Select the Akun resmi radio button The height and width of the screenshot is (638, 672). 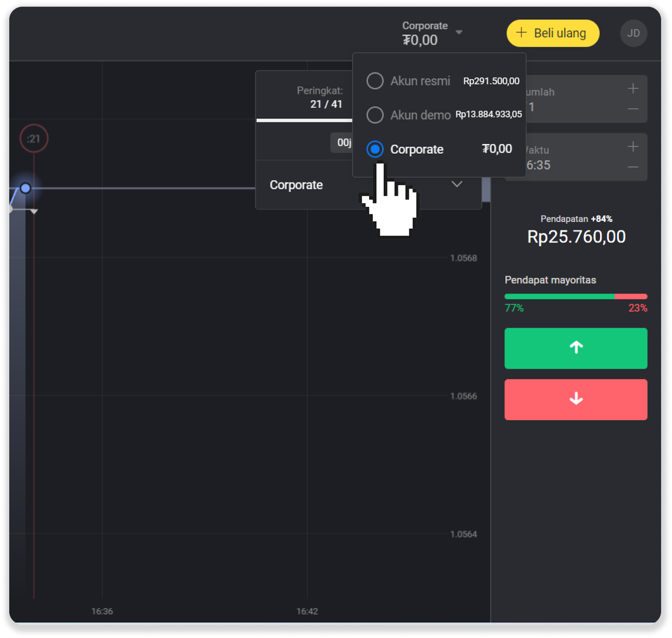click(375, 81)
